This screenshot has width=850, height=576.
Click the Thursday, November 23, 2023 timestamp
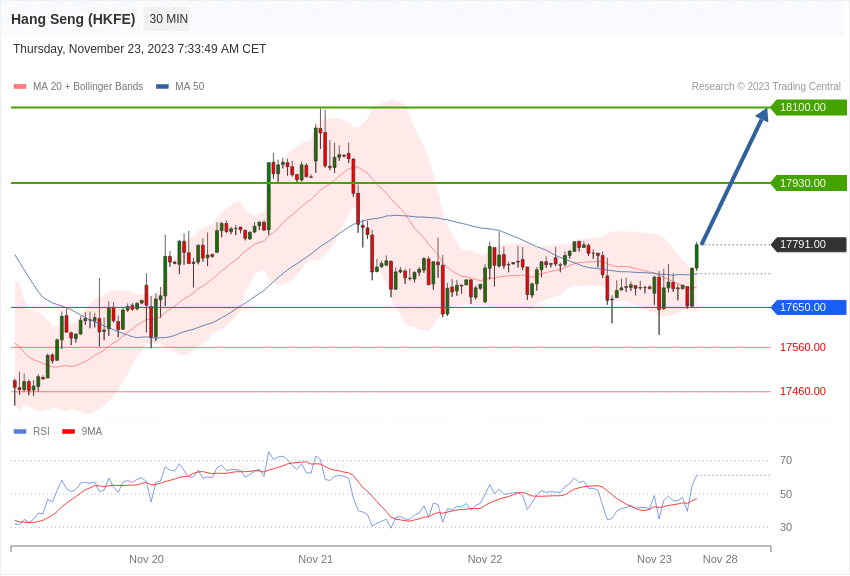point(139,49)
